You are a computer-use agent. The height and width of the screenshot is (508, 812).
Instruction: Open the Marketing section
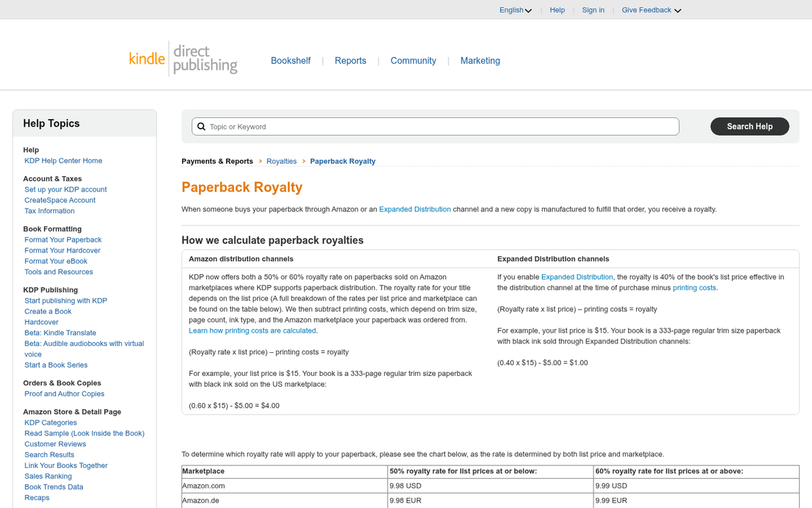480,60
